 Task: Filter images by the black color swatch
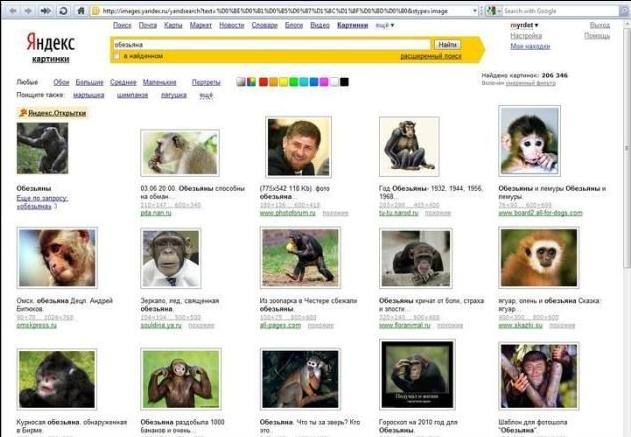(345, 82)
